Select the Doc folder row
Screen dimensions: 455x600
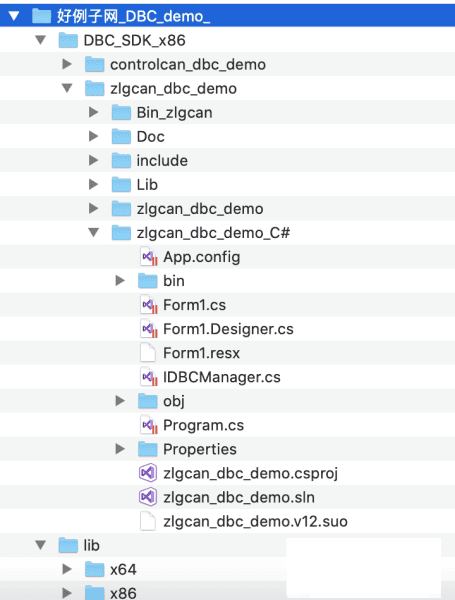227,137
